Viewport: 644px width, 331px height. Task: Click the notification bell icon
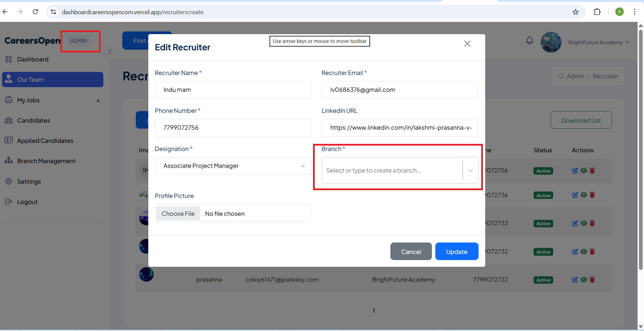tap(529, 41)
